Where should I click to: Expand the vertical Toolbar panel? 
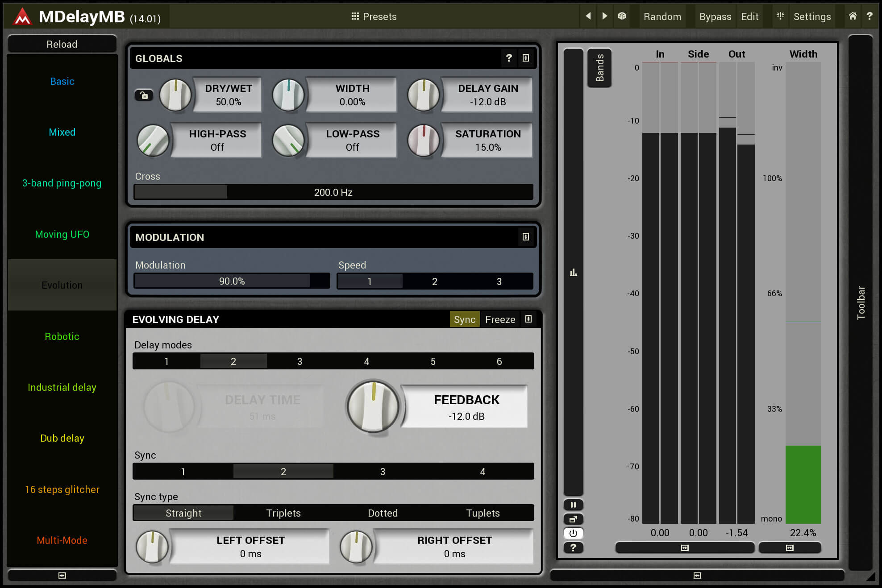click(861, 302)
